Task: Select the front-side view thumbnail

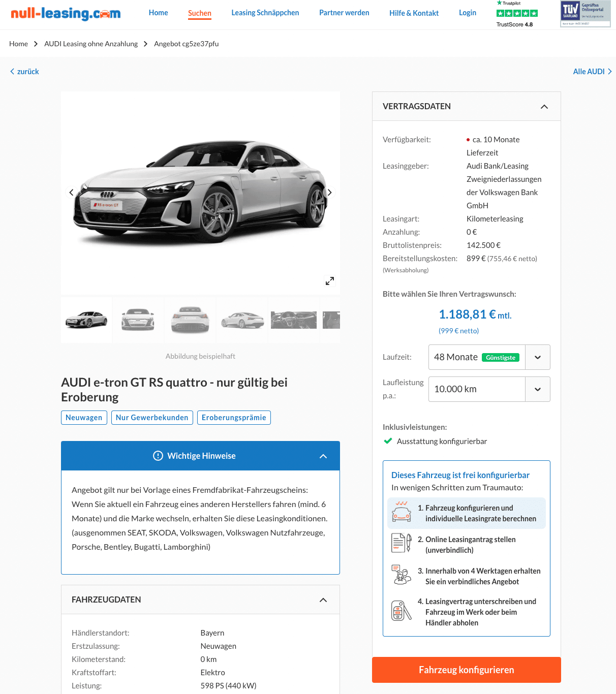Action: click(x=86, y=320)
